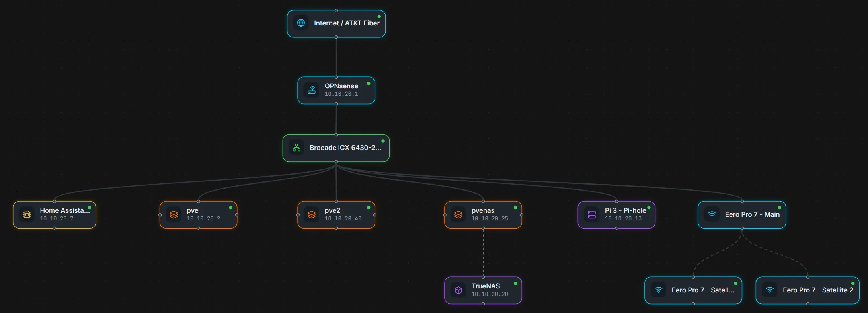868x313 pixels.
Task: Click the layers icon on pve node
Action: [174, 215]
